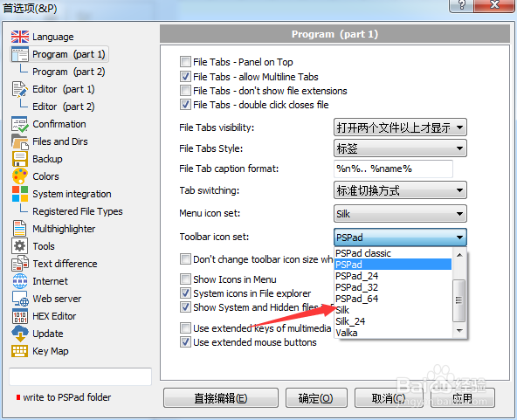Toggle Show System and Hidden files checkbox
Image resolution: width=517 pixels, height=420 pixels.
[185, 307]
